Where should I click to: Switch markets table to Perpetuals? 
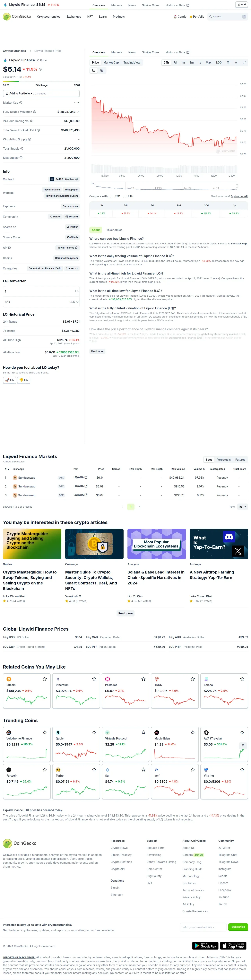click(x=224, y=459)
